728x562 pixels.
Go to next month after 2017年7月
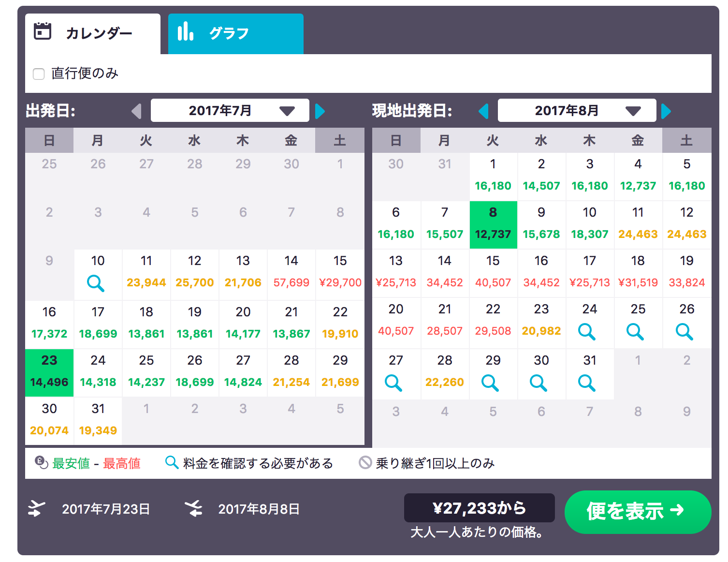point(320,111)
